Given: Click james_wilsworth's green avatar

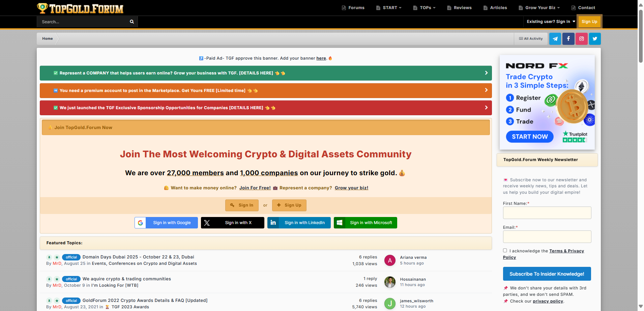Looking at the screenshot, I should click(x=390, y=304).
